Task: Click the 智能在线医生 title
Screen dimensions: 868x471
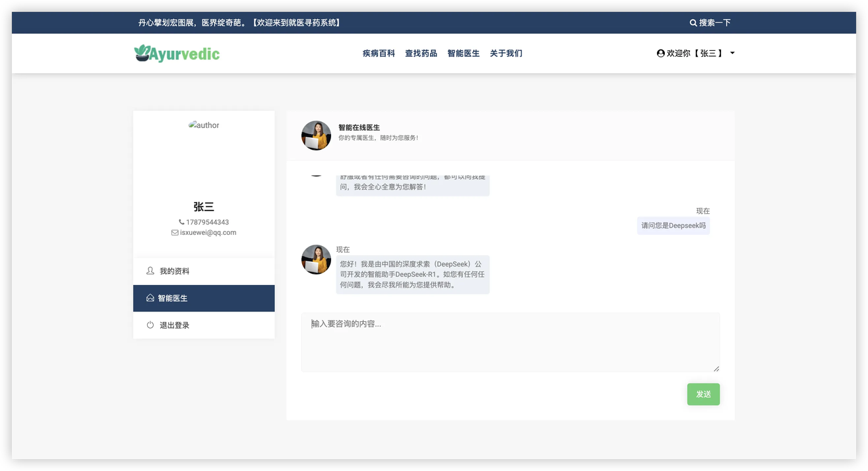Action: click(359, 127)
